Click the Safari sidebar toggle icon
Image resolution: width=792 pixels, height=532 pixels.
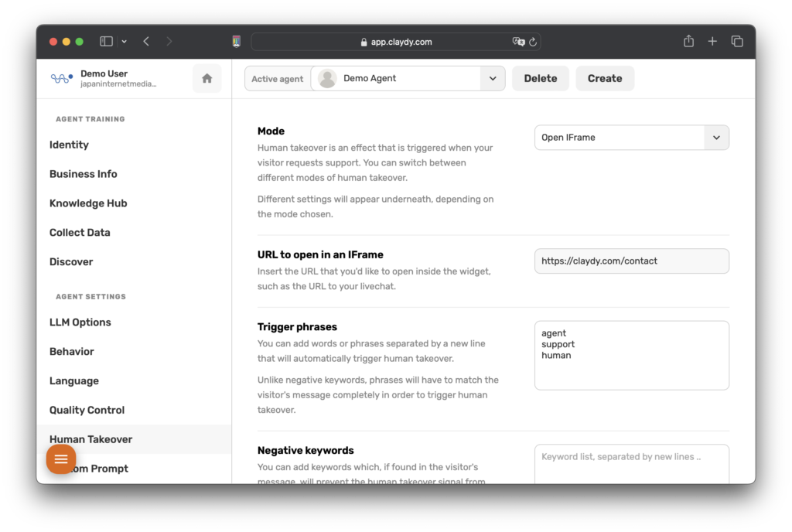pos(107,42)
